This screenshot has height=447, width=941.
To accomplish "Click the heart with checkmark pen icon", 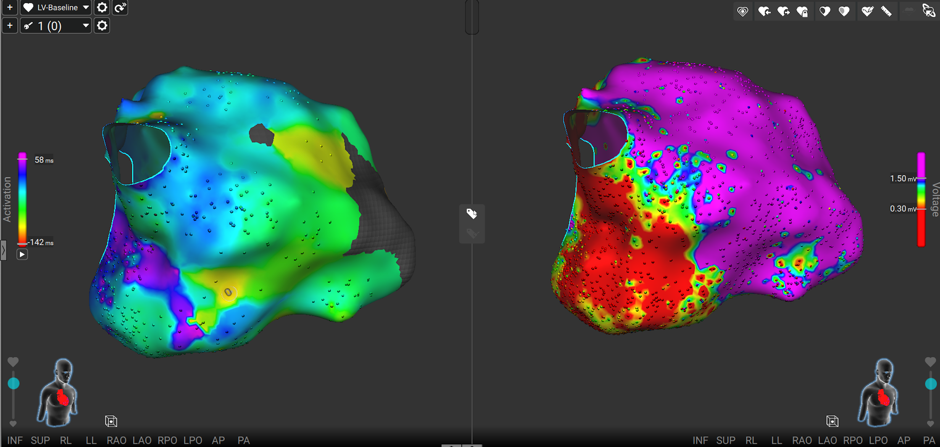I will pos(866,11).
